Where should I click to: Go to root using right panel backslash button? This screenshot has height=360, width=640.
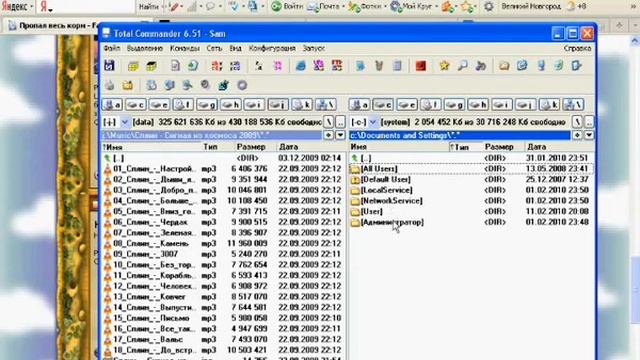pos(577,122)
